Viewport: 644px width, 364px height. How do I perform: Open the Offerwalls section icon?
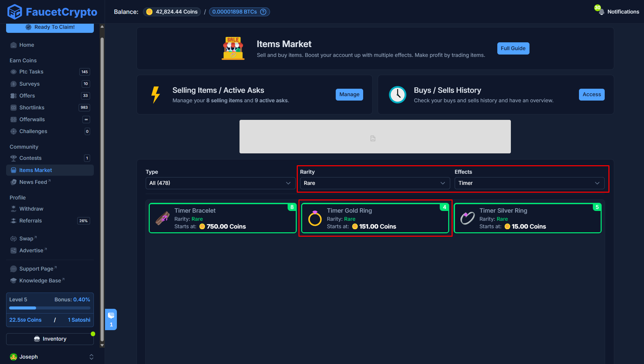pos(13,120)
